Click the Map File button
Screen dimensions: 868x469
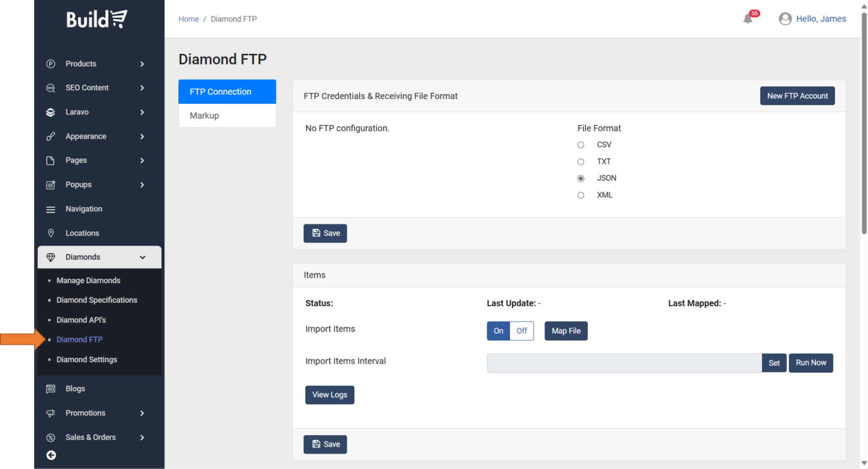[565, 331]
